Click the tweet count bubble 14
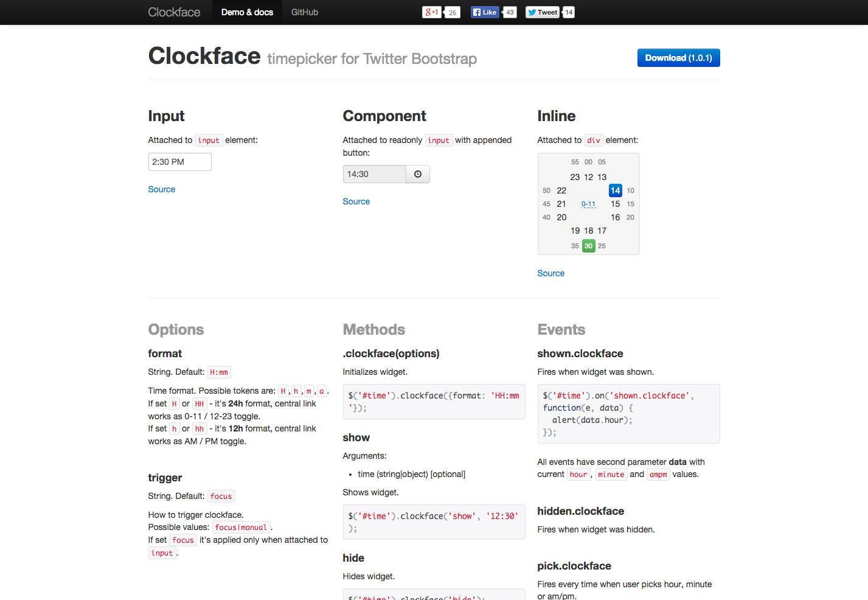This screenshot has width=868, height=600. point(569,12)
